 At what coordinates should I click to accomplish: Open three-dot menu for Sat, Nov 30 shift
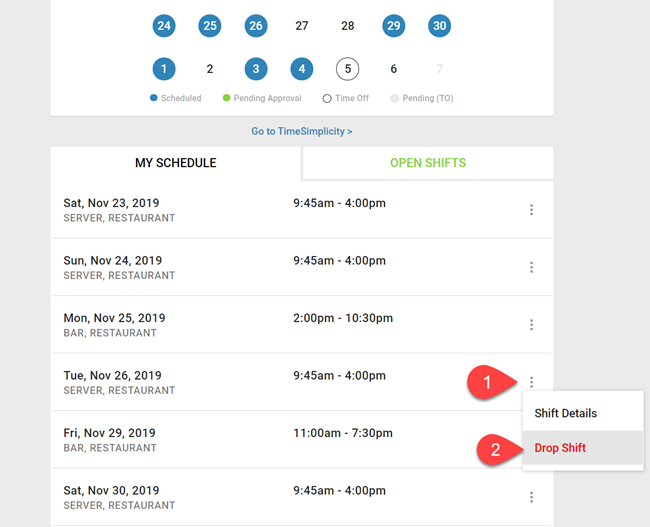click(x=531, y=497)
